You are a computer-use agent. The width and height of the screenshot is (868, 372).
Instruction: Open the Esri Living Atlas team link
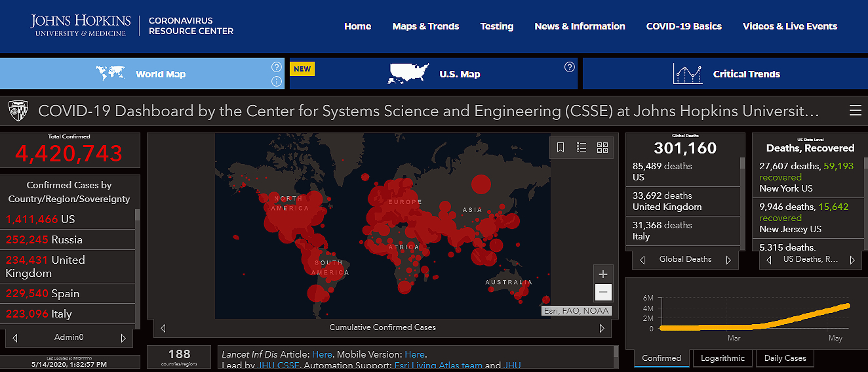click(x=438, y=365)
